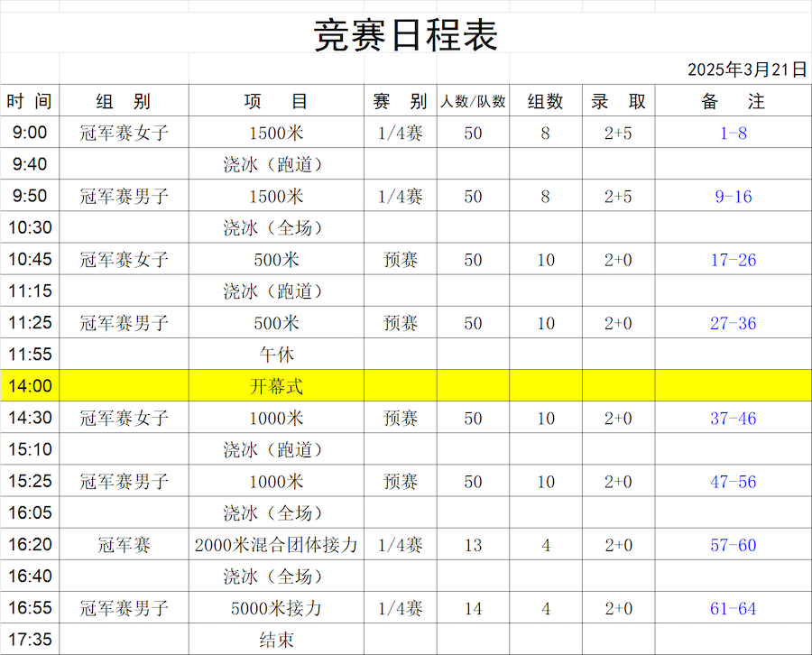Select the 组别 header cell
Screen dimensions: 812x655
pos(124,101)
